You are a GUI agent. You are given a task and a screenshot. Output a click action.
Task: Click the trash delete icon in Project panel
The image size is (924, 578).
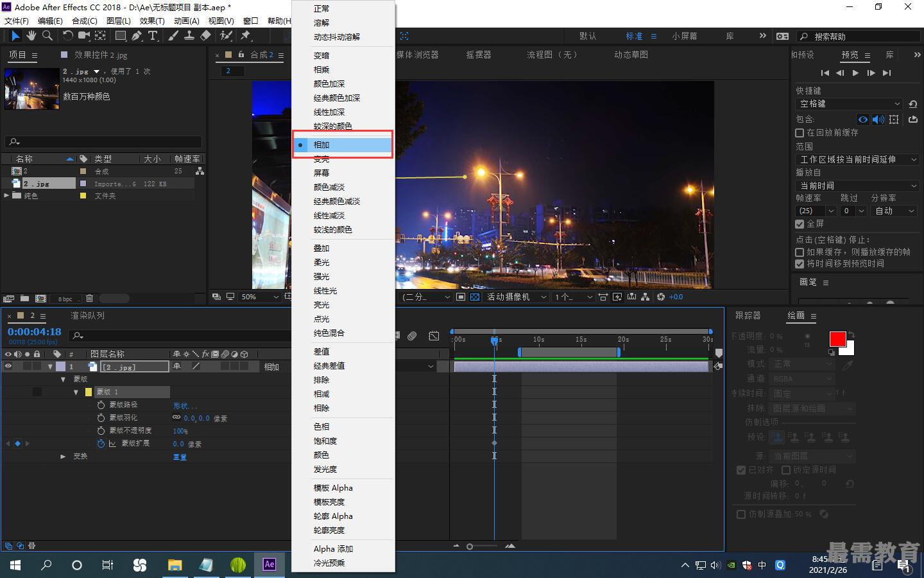[89, 299]
